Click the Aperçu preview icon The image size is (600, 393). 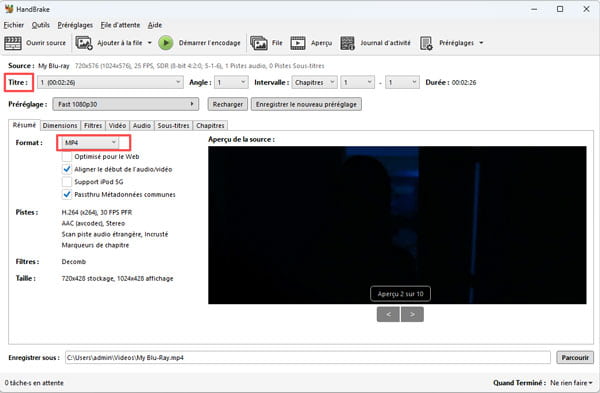(298, 43)
